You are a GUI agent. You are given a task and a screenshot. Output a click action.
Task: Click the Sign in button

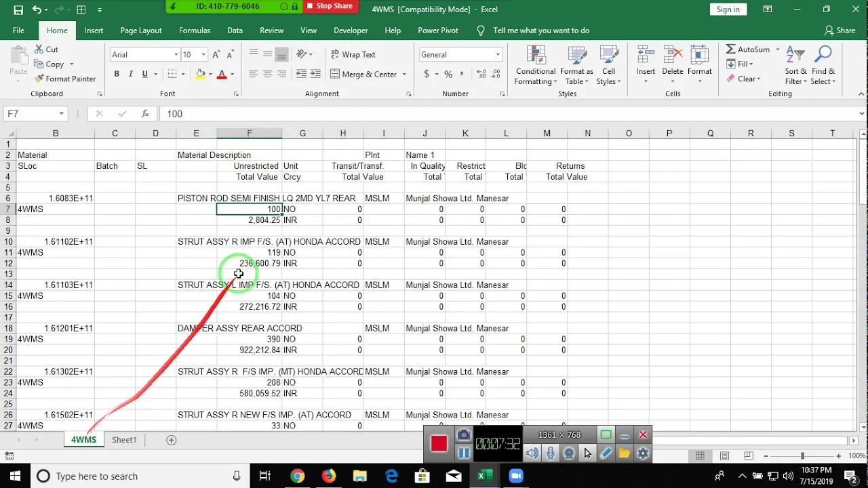(728, 9)
